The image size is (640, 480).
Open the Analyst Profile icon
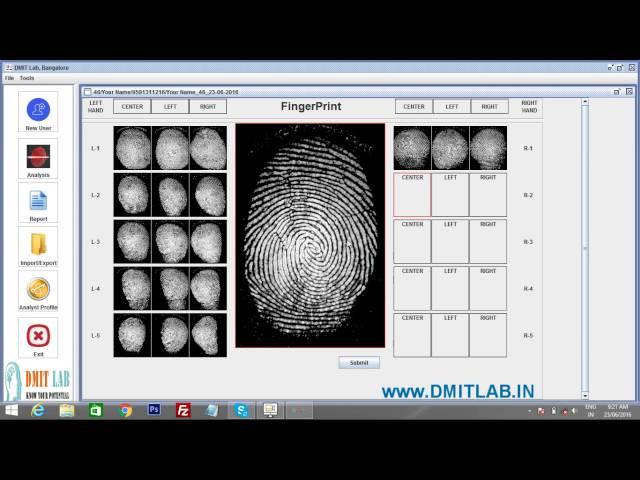(38, 291)
